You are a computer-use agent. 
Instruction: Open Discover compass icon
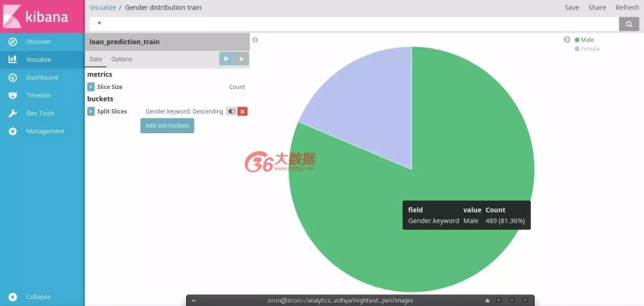13,42
